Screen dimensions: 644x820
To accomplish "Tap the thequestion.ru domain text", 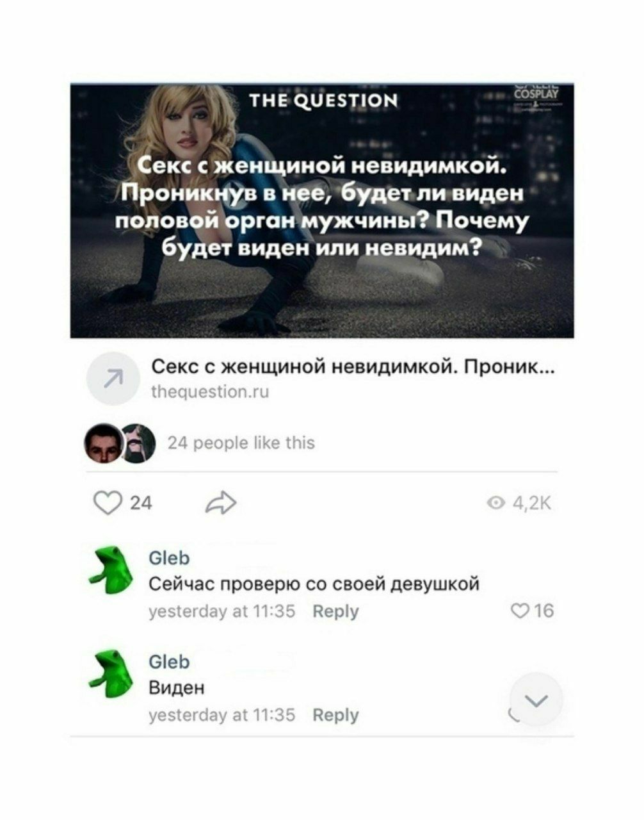I will tap(210, 392).
